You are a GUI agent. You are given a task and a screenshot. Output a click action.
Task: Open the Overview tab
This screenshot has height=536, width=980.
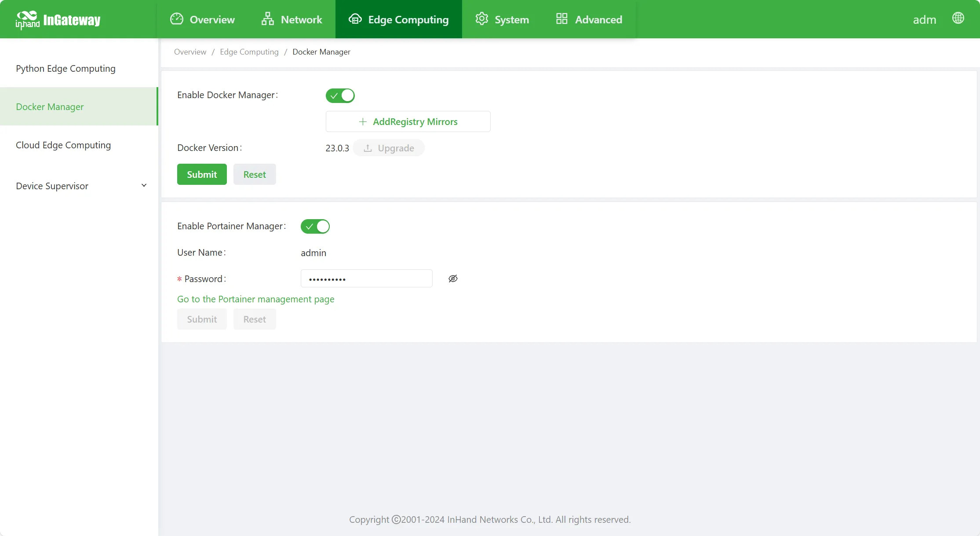(x=202, y=19)
